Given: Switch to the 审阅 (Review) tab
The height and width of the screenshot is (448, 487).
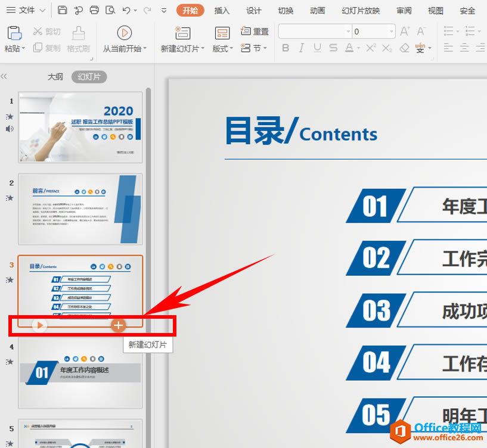Looking at the screenshot, I should tap(404, 11).
